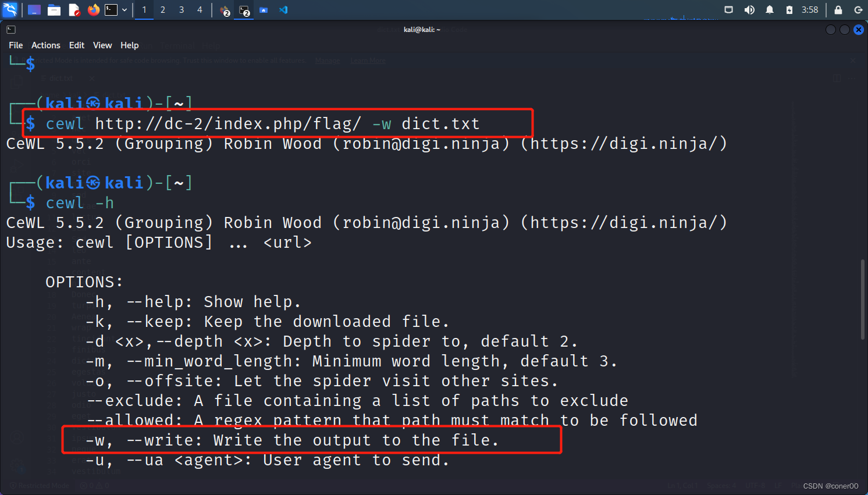Click the '-k, --keep' option line
Image resolution: width=868 pixels, height=495 pixels.
tap(268, 322)
